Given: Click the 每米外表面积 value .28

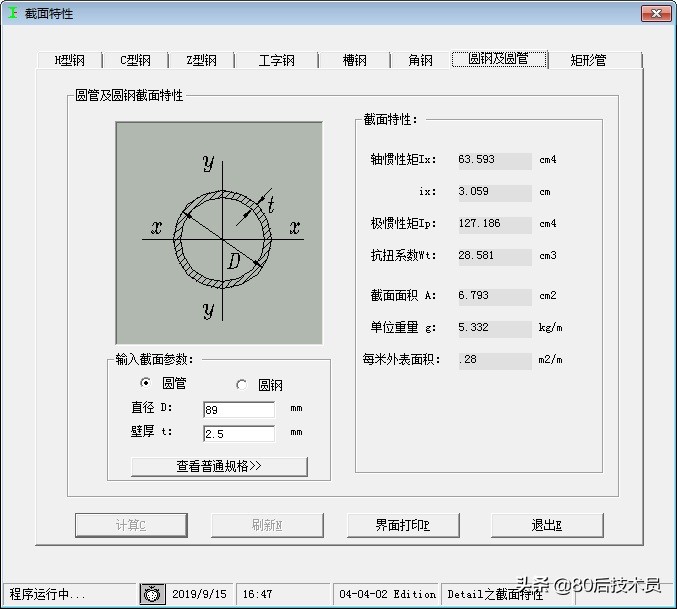Looking at the screenshot, I should [x=495, y=360].
